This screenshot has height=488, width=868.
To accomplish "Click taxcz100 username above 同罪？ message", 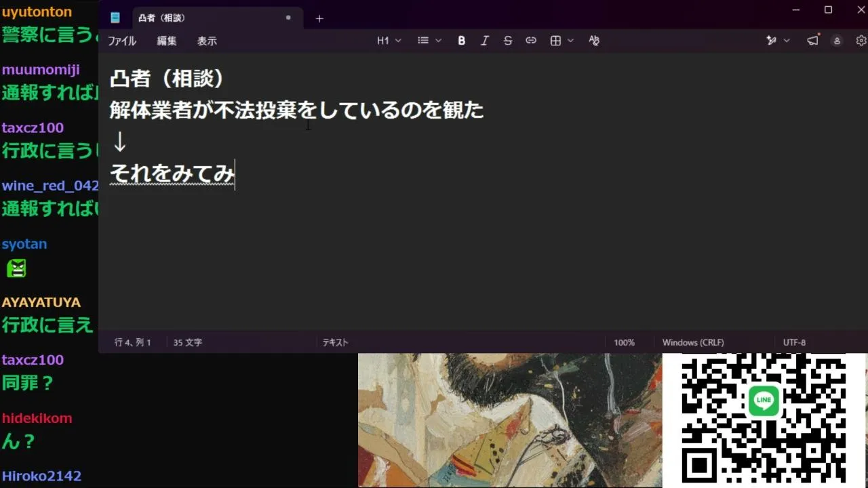I will 33,360.
